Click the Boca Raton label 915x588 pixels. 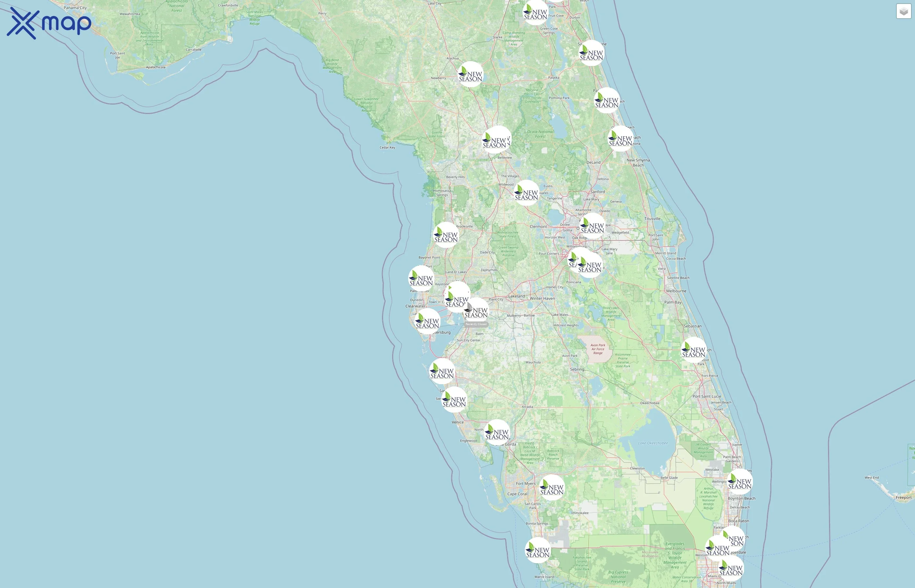[x=739, y=521]
